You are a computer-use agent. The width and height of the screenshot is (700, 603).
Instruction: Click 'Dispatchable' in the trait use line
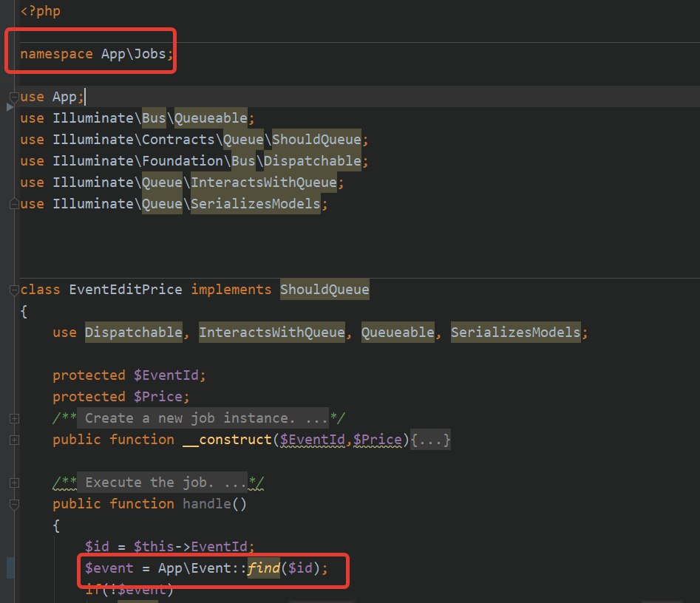134,333
